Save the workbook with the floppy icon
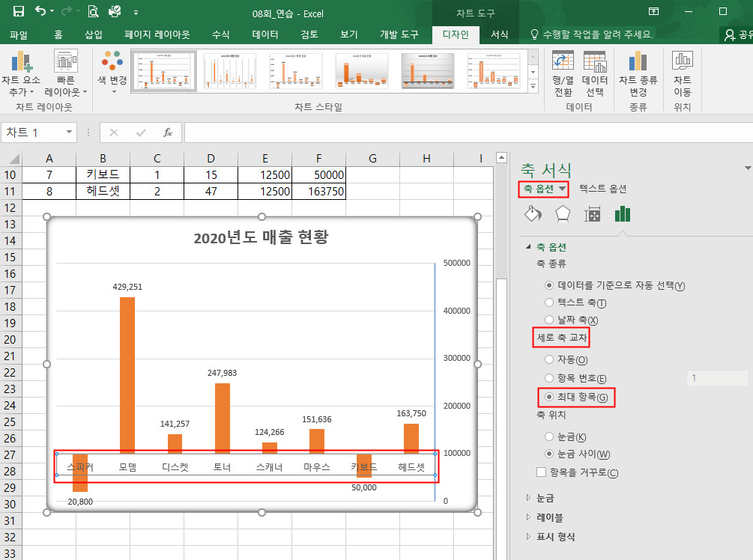 click(18, 11)
